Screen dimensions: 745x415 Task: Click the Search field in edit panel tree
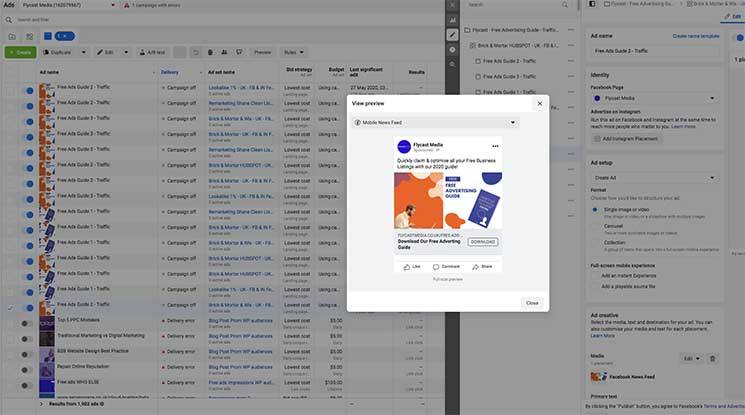click(x=518, y=5)
